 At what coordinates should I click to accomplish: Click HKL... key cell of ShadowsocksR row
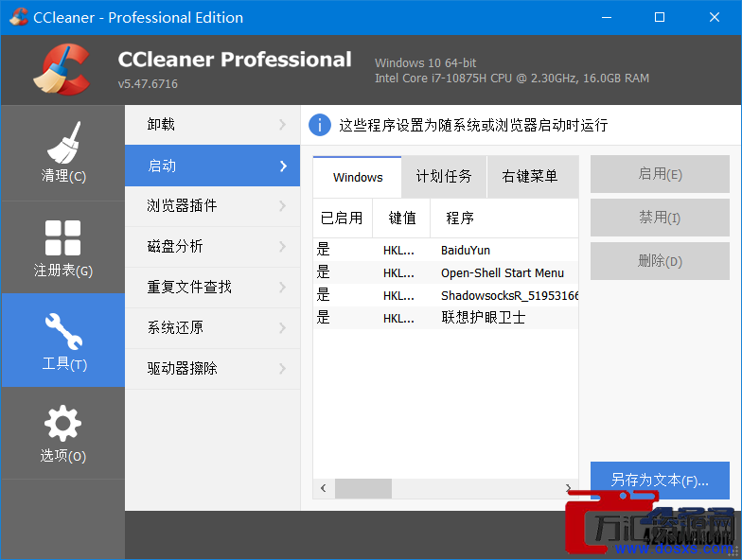click(x=398, y=295)
